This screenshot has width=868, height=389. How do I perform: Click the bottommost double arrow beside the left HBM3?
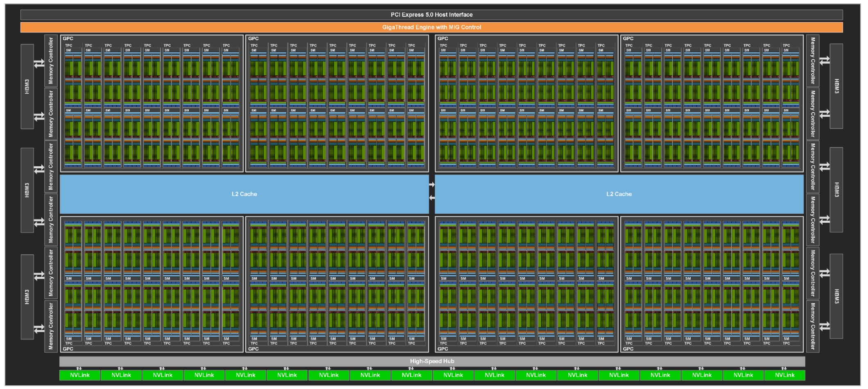pyautogui.click(x=39, y=329)
